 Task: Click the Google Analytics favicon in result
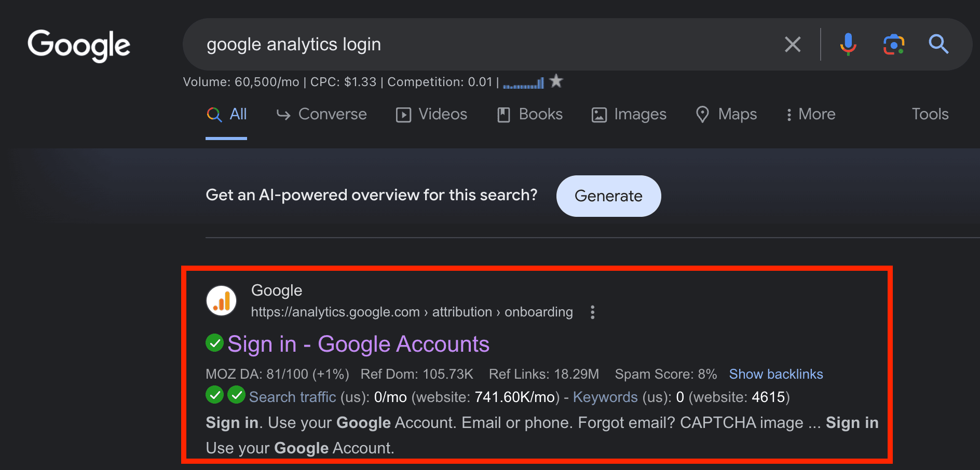pyautogui.click(x=222, y=301)
